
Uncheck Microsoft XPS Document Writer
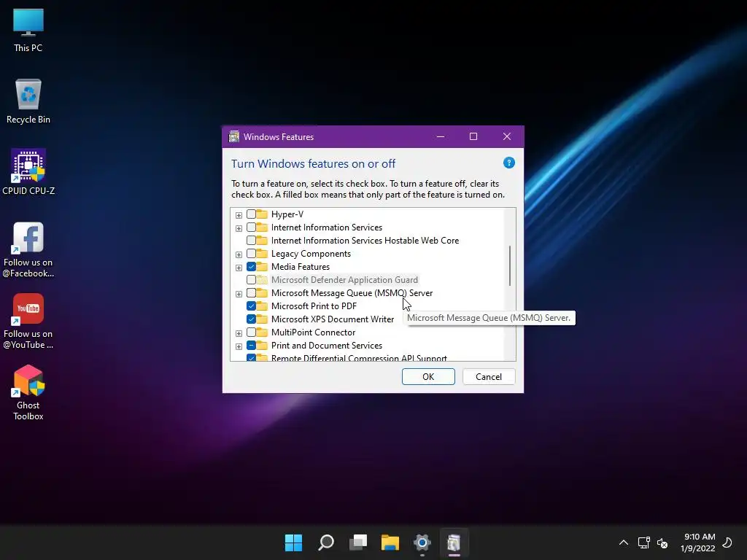click(x=251, y=319)
